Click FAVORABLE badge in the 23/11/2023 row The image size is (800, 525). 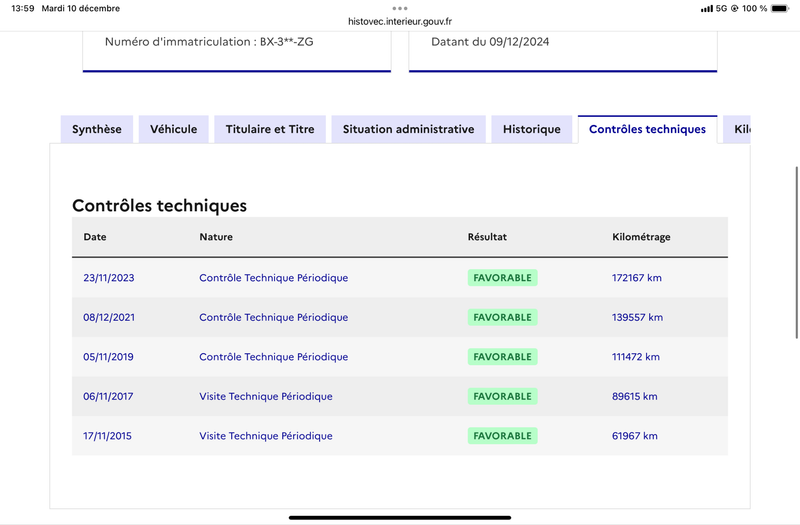(503, 278)
